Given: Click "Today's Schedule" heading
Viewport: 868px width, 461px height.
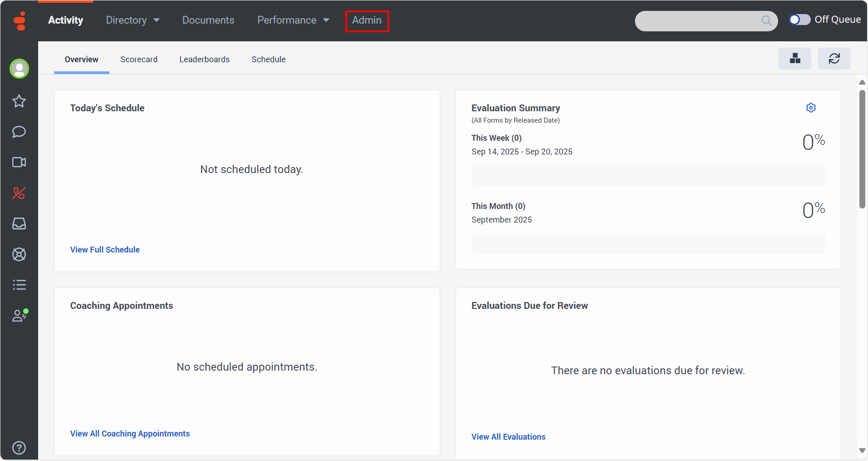Looking at the screenshot, I should click(107, 108).
